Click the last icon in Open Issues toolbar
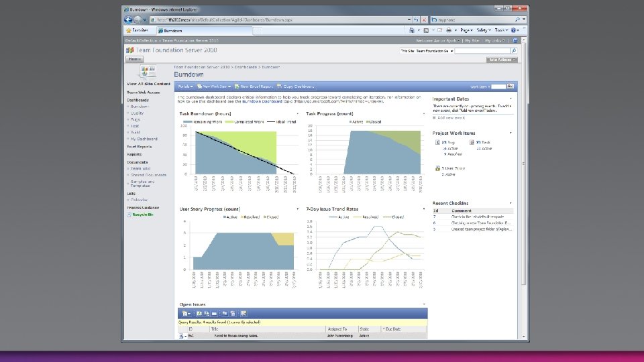Screen dimensions: 644x362 [x=244, y=314]
